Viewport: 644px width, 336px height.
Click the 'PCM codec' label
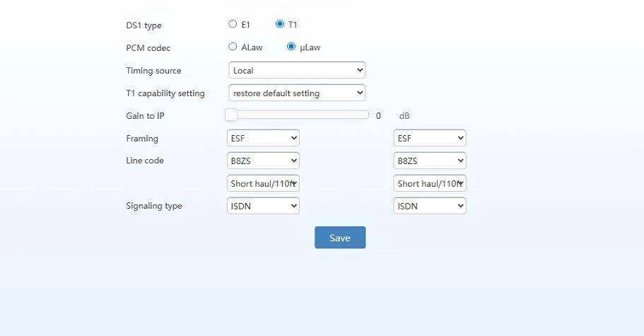point(148,48)
